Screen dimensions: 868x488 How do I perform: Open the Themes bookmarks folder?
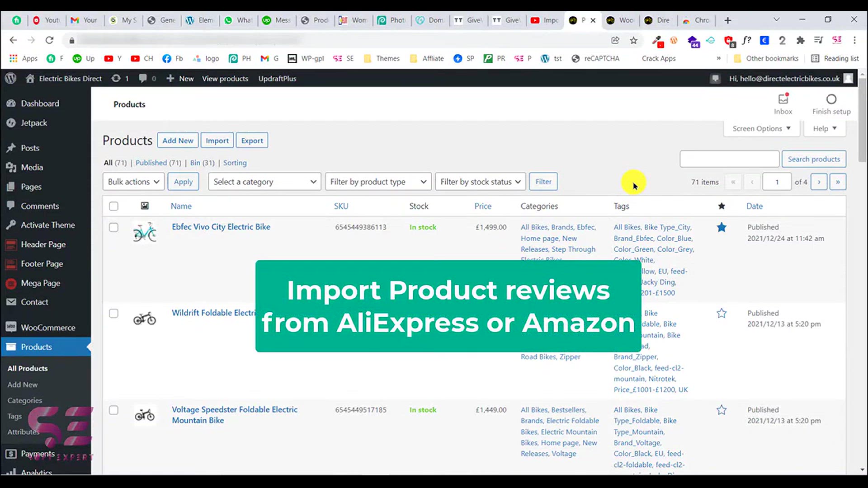[382, 58]
